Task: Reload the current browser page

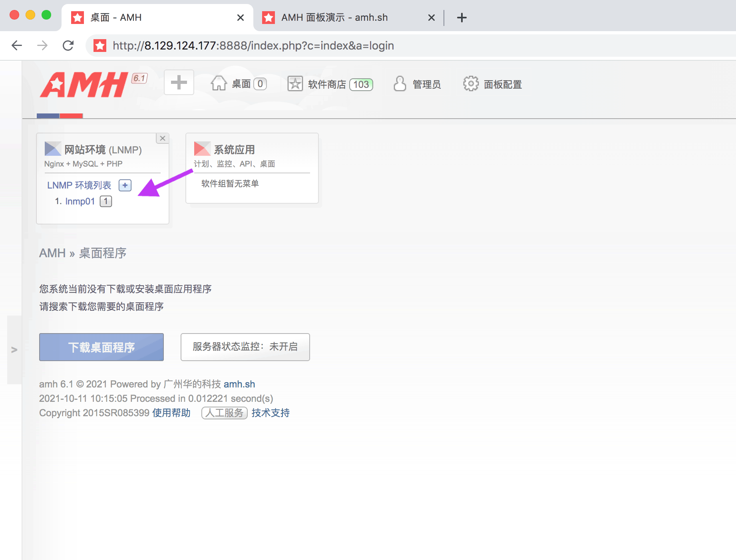Action: [68, 46]
